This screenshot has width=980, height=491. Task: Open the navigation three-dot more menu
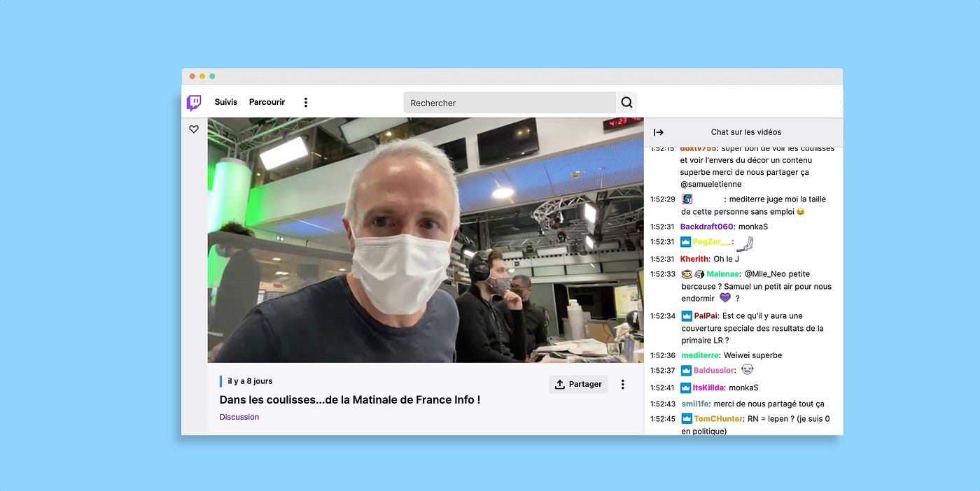click(x=305, y=102)
